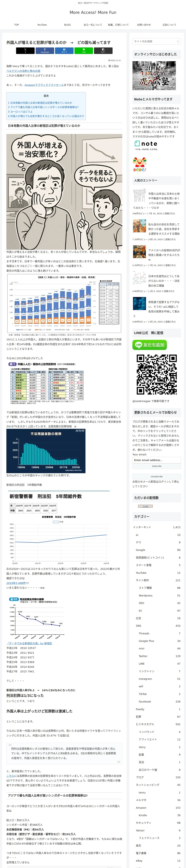Image resolution: width=186 pixels, height=868 pixels.
Task: Open the note logo link
Action: (146, 145)
